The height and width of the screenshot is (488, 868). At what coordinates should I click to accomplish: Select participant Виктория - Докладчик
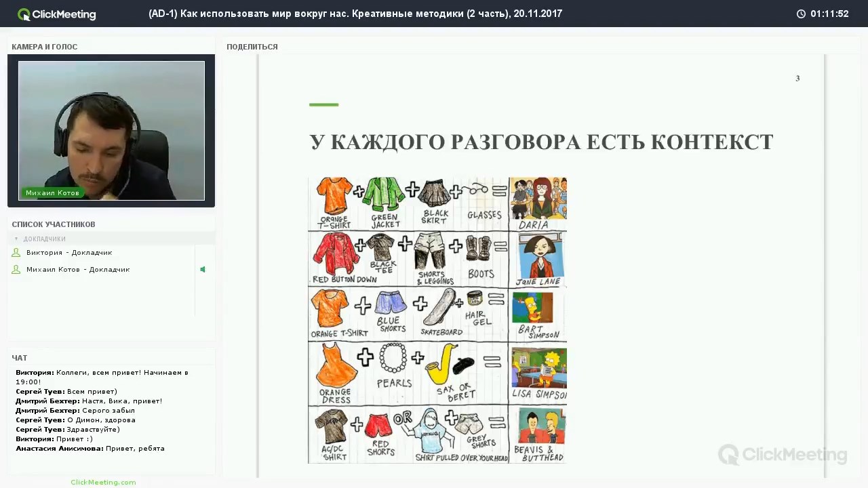(69, 253)
